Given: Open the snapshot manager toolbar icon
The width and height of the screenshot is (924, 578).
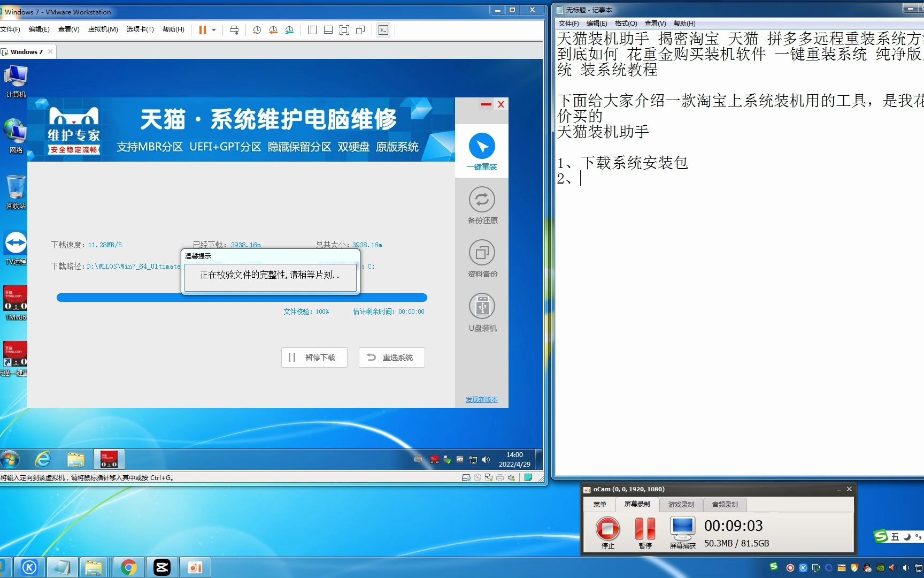Looking at the screenshot, I should (x=289, y=30).
